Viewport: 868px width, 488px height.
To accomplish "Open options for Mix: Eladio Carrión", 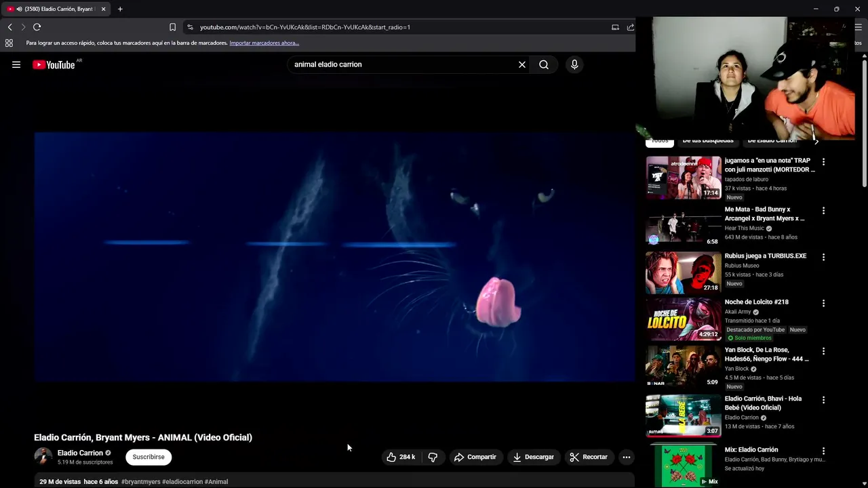I will point(823,451).
